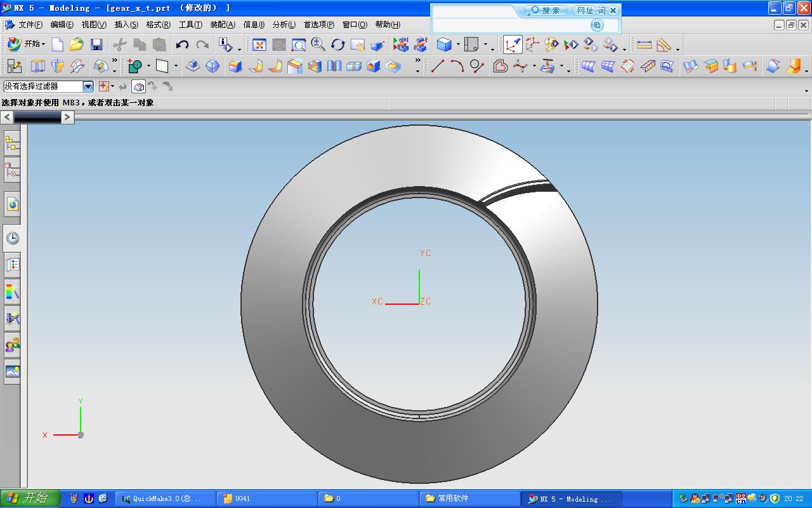Expand the information toolbar dropdown arrow
The image size is (812, 508).
[x=239, y=48]
